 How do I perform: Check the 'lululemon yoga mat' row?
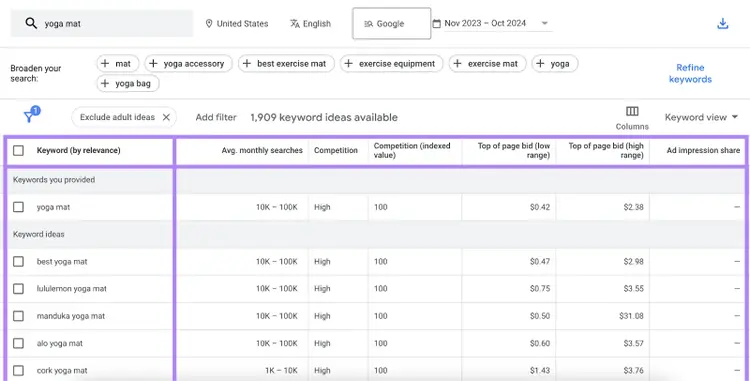[18, 289]
